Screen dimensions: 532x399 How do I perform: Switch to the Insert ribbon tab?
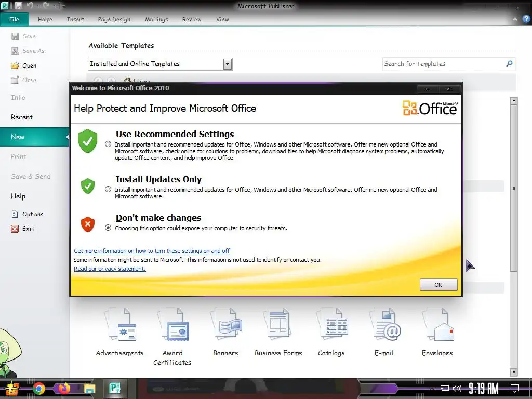click(x=75, y=19)
